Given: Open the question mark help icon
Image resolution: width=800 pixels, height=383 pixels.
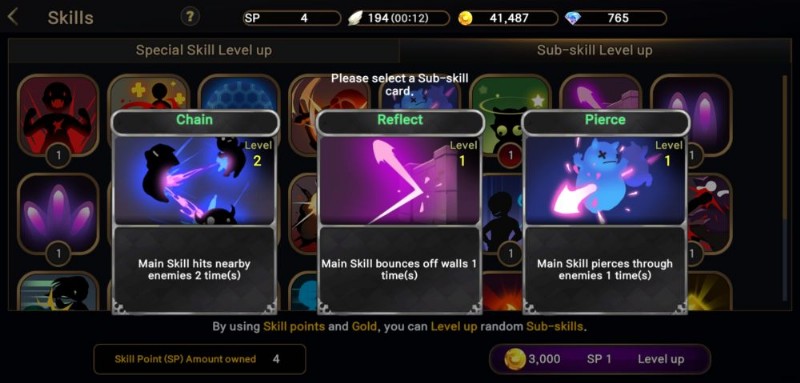Looking at the screenshot, I should [x=189, y=17].
